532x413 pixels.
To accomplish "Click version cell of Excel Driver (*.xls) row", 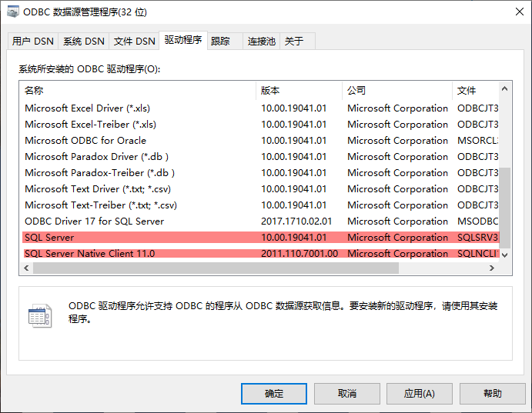I will click(294, 108).
